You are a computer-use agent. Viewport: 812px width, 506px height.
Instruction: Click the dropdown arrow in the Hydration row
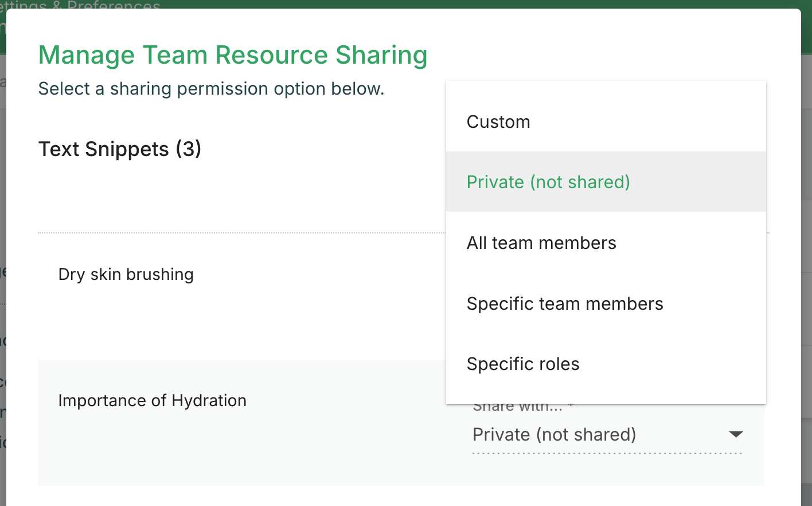coord(736,434)
